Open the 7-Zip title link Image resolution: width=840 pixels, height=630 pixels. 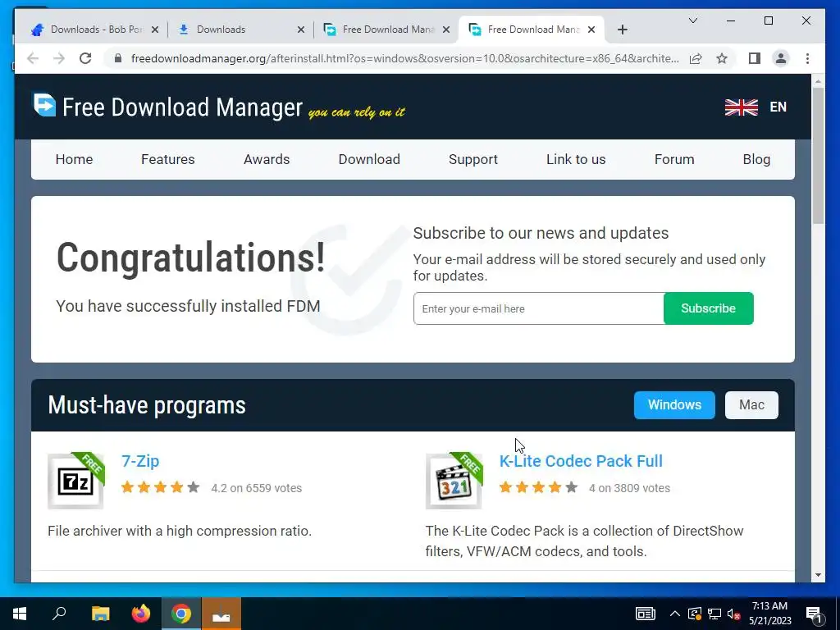click(140, 461)
